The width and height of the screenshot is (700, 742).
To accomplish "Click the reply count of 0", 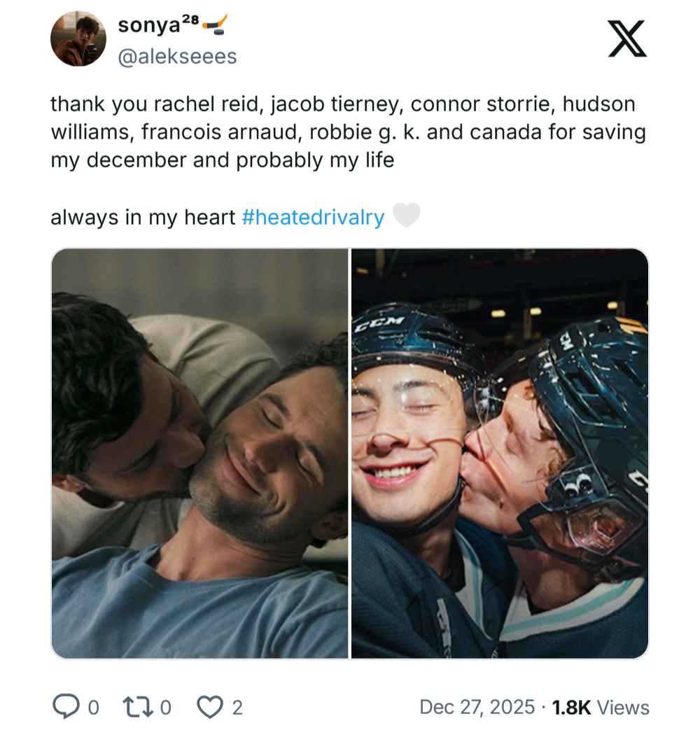I will click(93, 708).
